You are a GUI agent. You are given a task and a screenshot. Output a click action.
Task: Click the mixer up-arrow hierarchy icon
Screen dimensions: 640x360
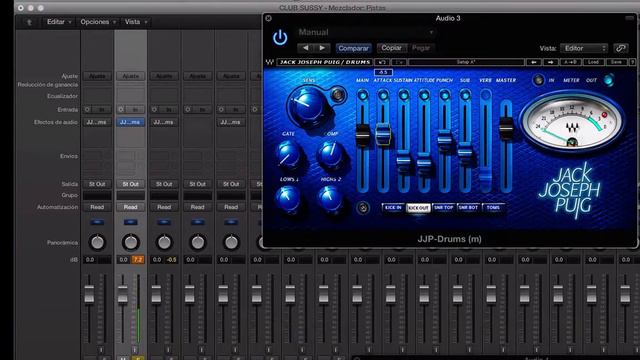point(29,22)
